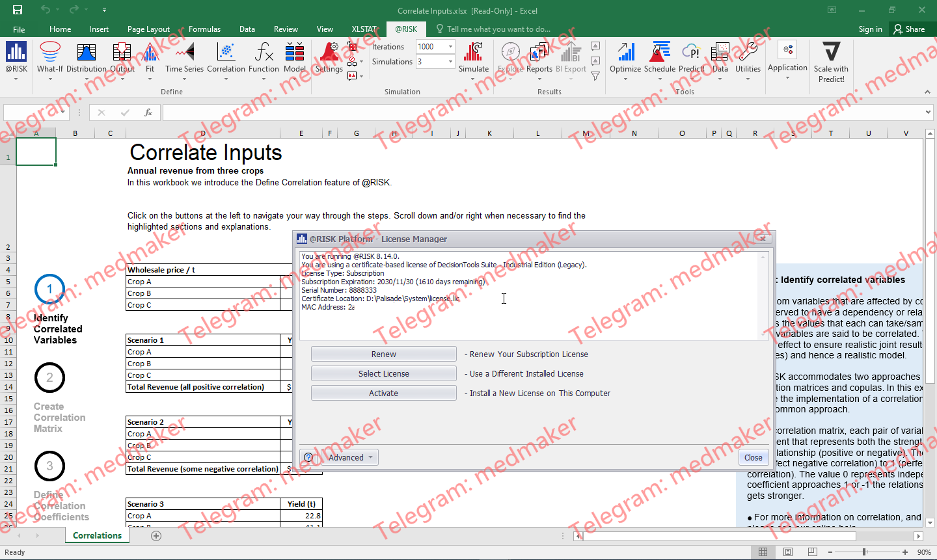Open the Reports results icon
Screen dimensions: 937x560
pos(539,57)
